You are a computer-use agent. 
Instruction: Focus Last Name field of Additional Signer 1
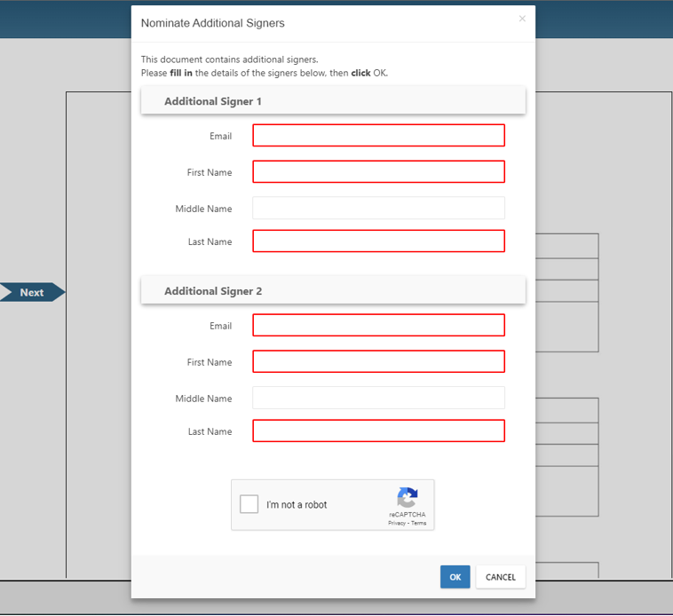coord(378,241)
